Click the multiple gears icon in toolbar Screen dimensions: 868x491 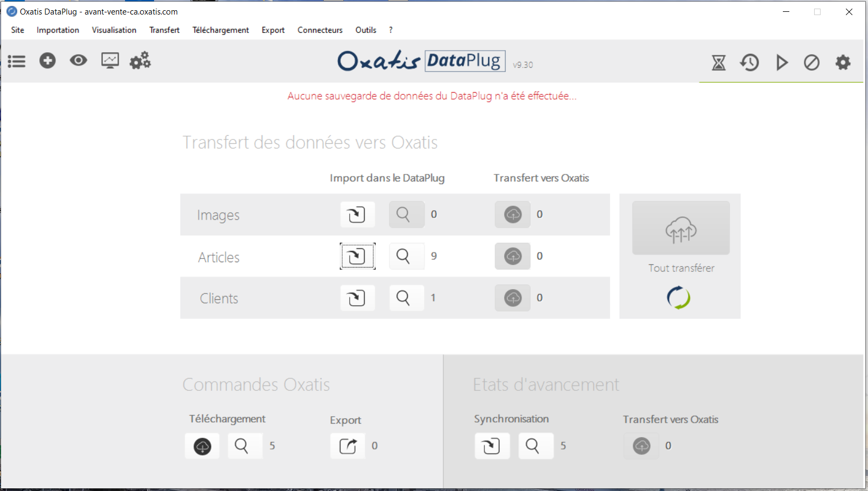pos(140,60)
